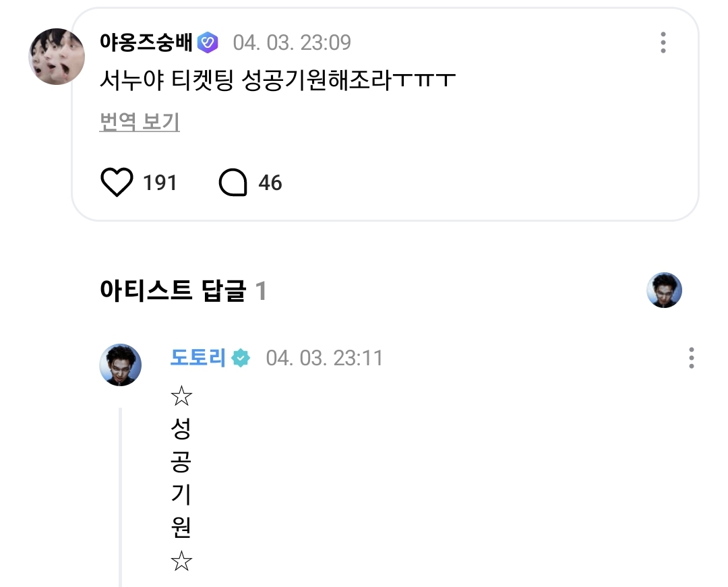
Task: Click 번역 보기 to view translation
Action: pos(140,121)
